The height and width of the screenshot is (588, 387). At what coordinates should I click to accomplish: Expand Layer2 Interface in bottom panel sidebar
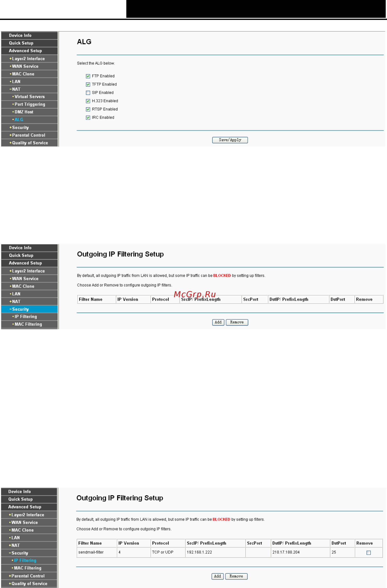click(x=29, y=515)
